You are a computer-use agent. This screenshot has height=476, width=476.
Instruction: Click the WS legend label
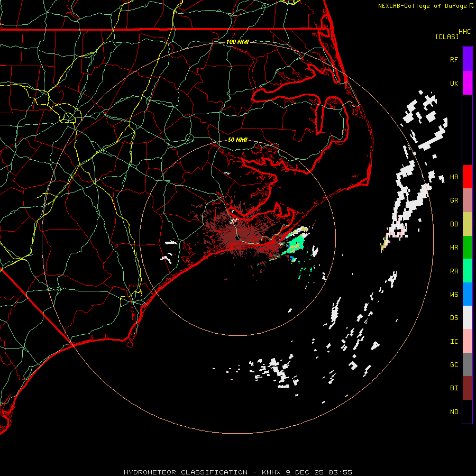[x=454, y=295]
